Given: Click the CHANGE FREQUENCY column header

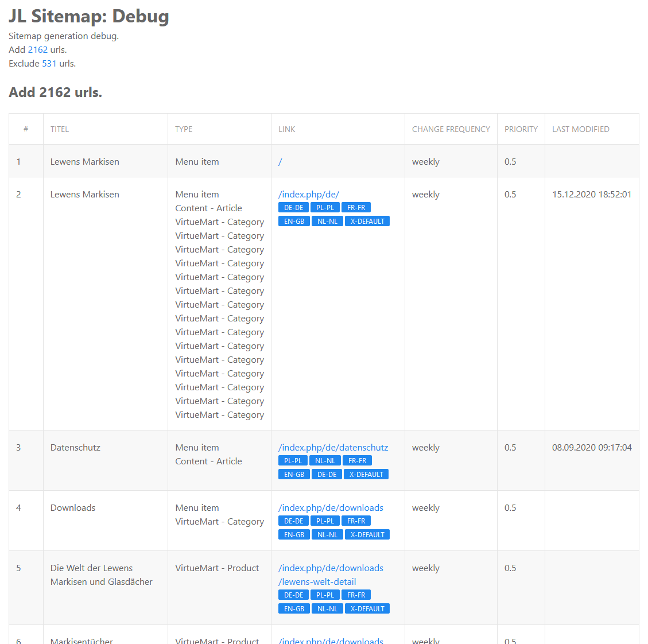Looking at the screenshot, I should [451, 129].
